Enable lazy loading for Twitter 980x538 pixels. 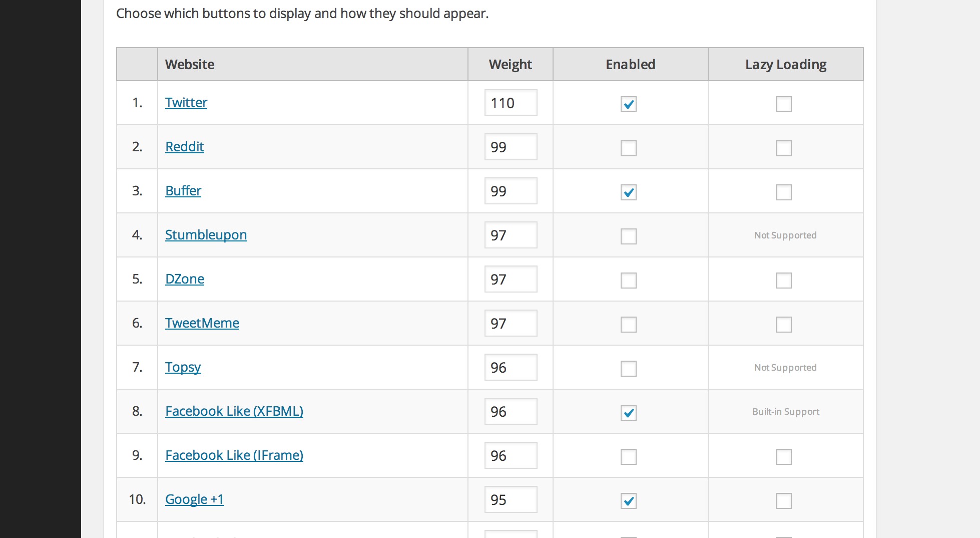coord(783,104)
